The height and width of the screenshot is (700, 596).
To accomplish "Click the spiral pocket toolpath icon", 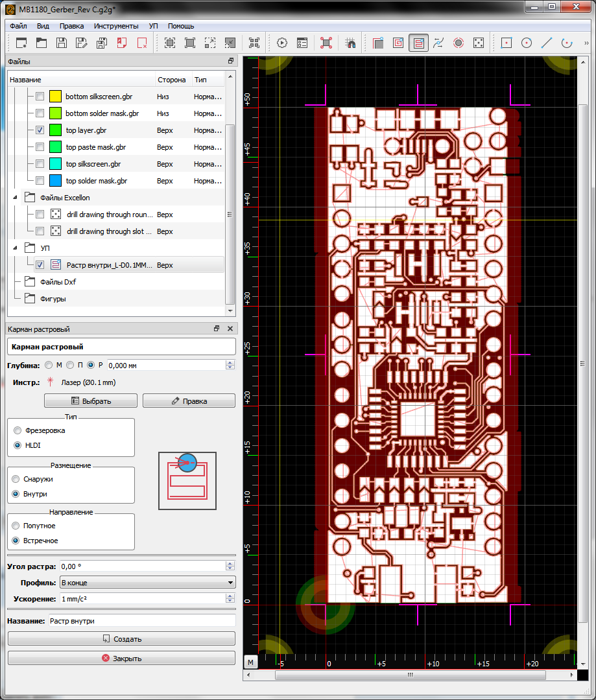I will pyautogui.click(x=398, y=43).
